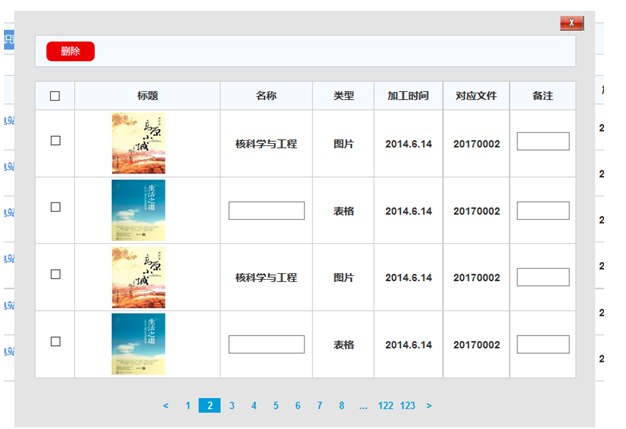Select page 1 in pagination
This screenshot has width=626, height=429.
tap(188, 406)
